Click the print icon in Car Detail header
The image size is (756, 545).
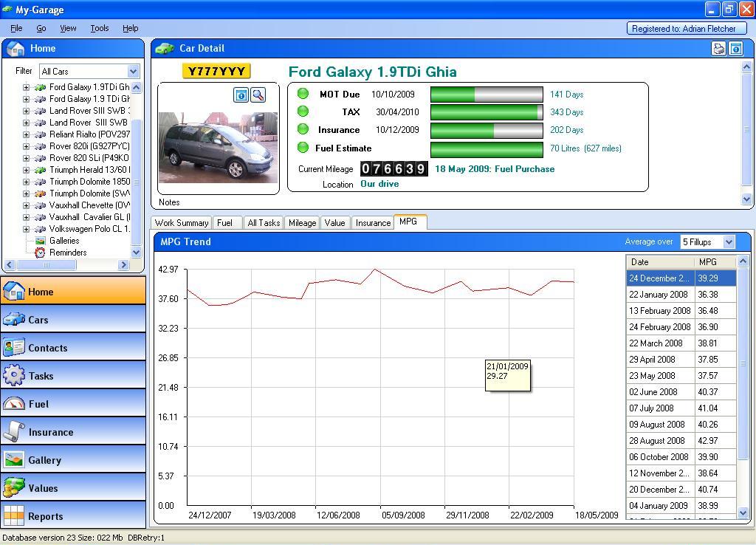click(718, 49)
